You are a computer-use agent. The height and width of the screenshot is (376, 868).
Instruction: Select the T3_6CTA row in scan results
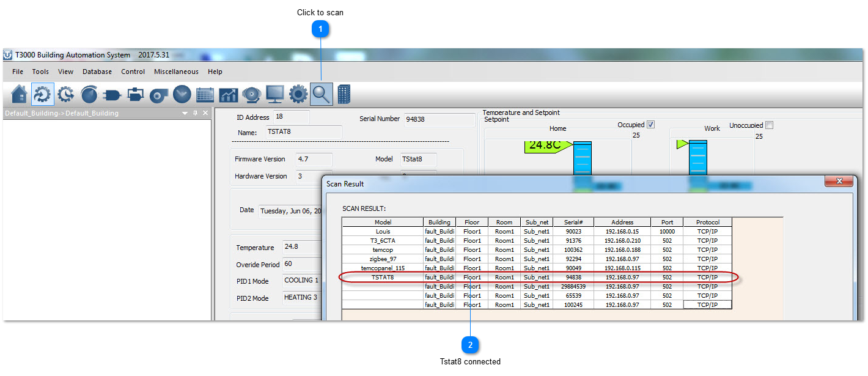click(537, 241)
